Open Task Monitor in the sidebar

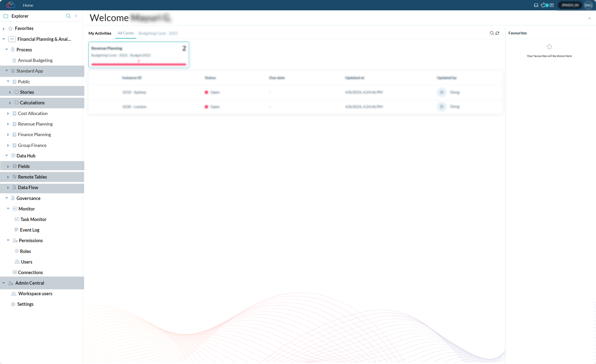pos(33,219)
